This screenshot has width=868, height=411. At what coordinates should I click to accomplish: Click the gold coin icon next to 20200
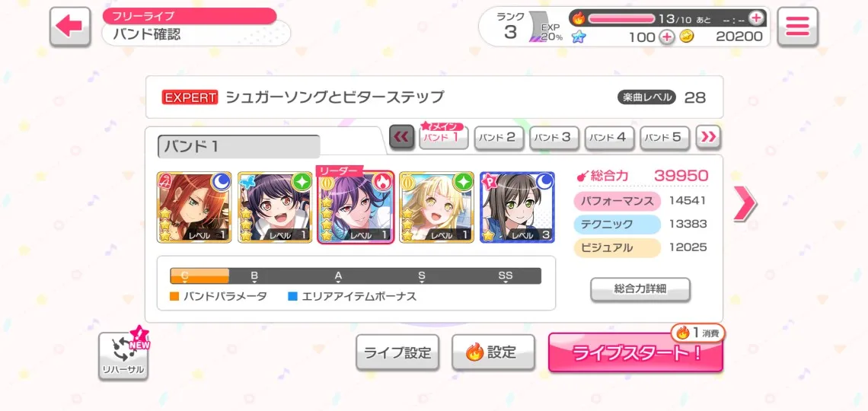pyautogui.click(x=686, y=37)
